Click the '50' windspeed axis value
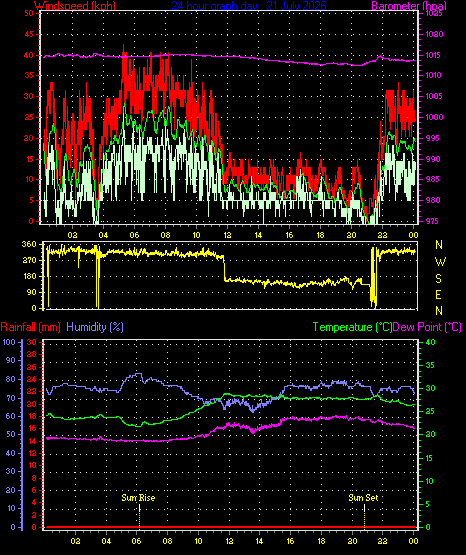466x555 pixels. tap(29, 13)
